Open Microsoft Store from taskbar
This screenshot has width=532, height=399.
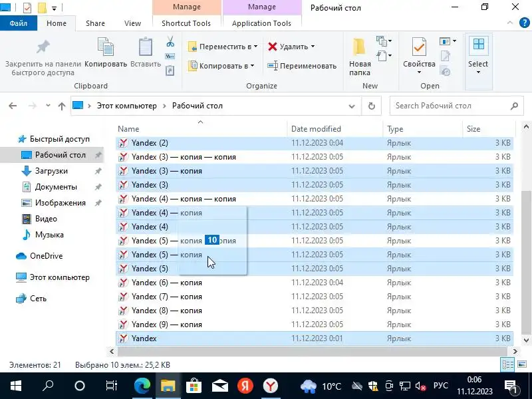(194, 386)
